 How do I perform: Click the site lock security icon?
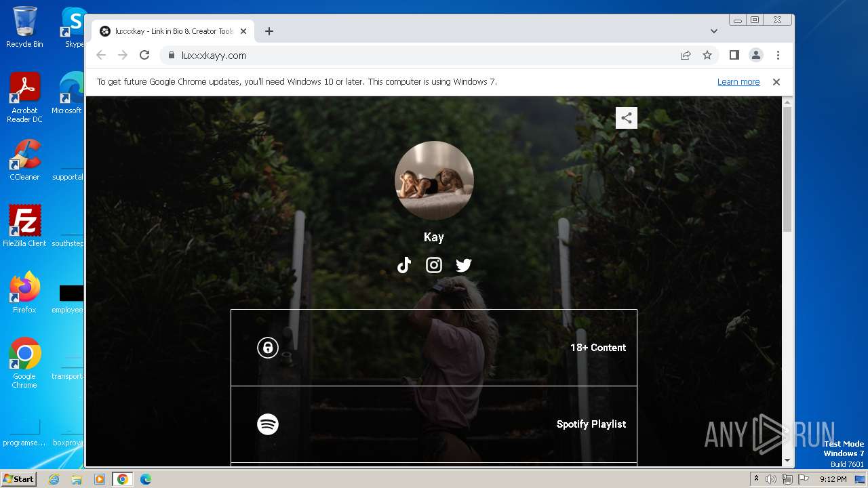(x=171, y=56)
